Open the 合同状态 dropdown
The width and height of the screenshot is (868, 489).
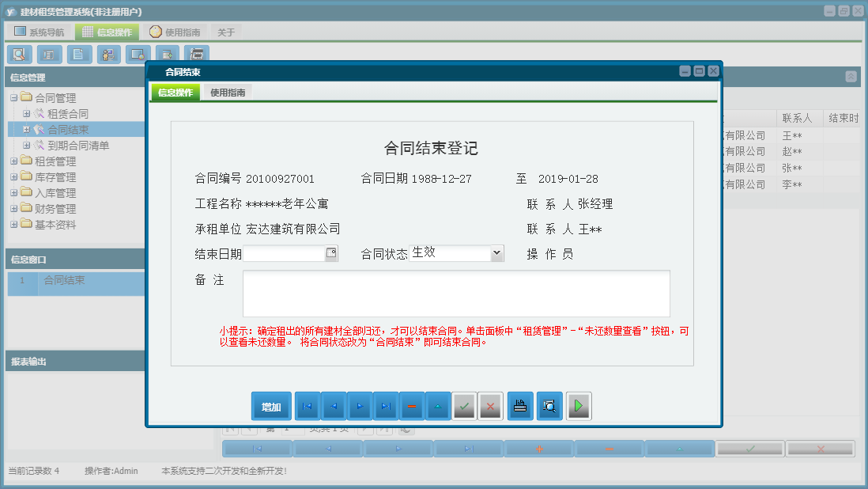[496, 252]
